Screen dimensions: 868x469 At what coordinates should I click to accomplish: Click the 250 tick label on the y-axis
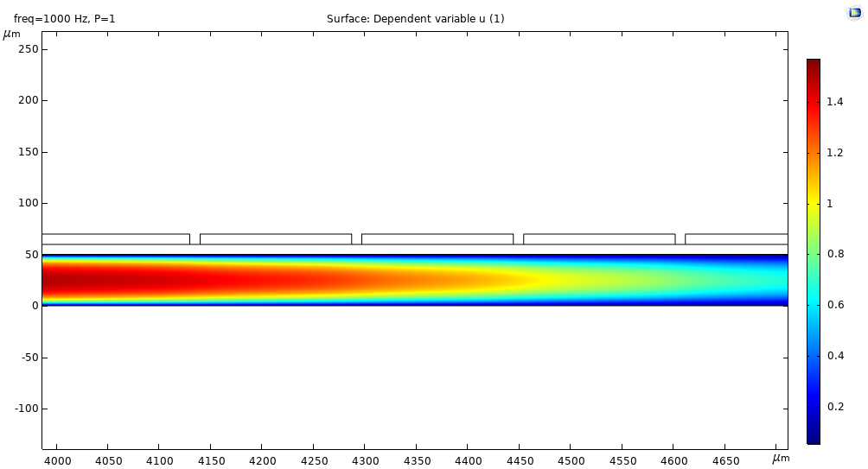click(x=29, y=49)
